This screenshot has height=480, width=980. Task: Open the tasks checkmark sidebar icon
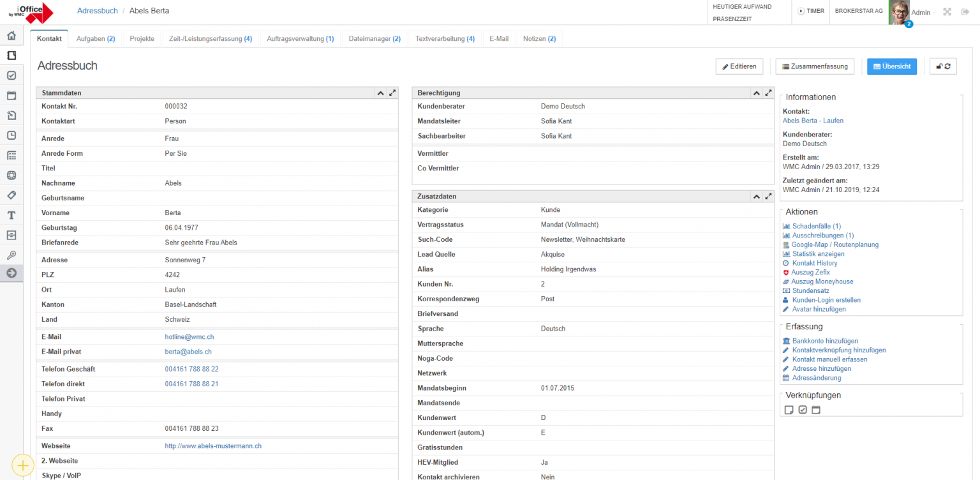coord(11,75)
